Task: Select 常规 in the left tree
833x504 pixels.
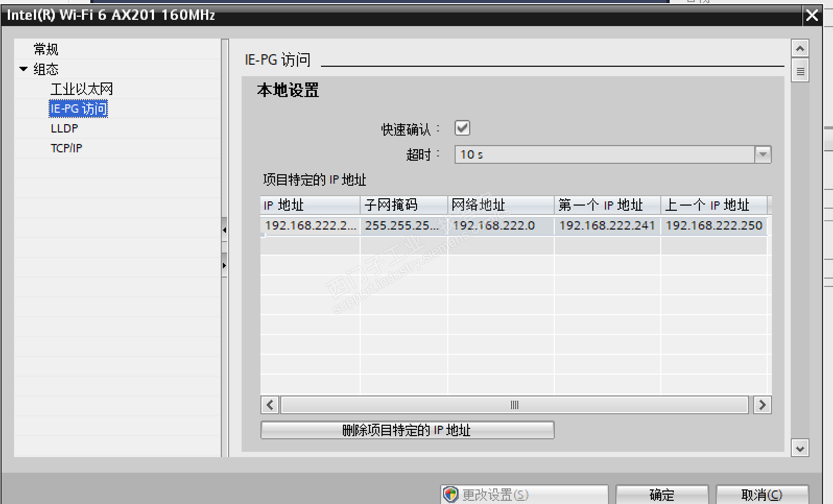Action: (x=46, y=50)
